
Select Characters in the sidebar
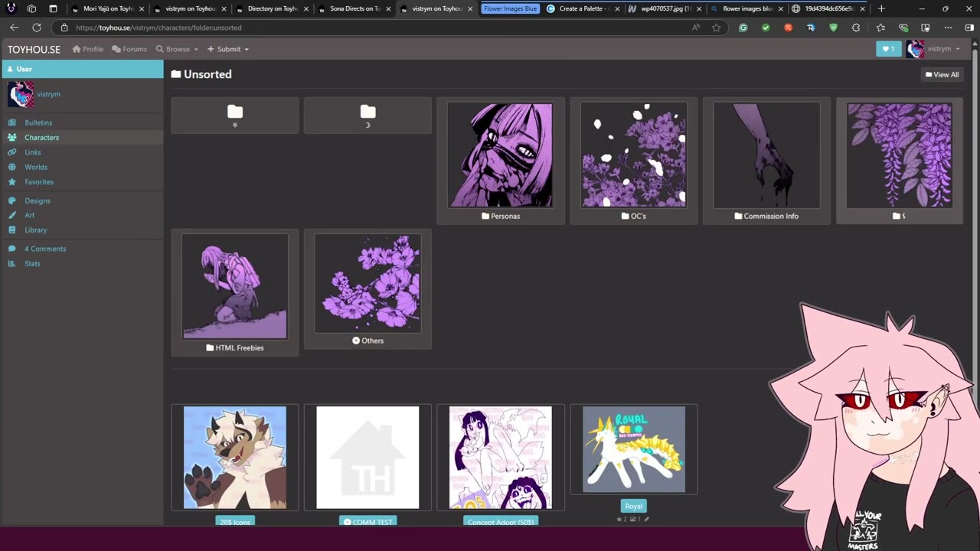pos(41,138)
